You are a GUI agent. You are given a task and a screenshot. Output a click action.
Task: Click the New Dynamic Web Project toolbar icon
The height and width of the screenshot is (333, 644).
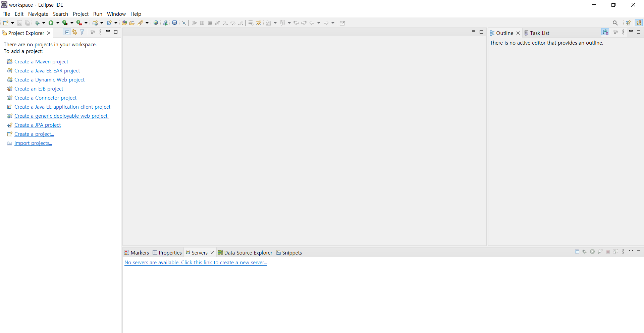pos(95,23)
